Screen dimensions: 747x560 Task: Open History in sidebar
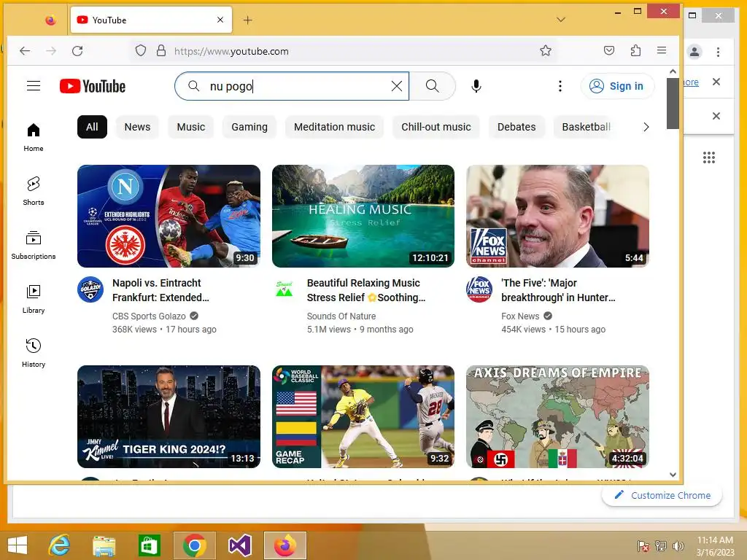34,353
